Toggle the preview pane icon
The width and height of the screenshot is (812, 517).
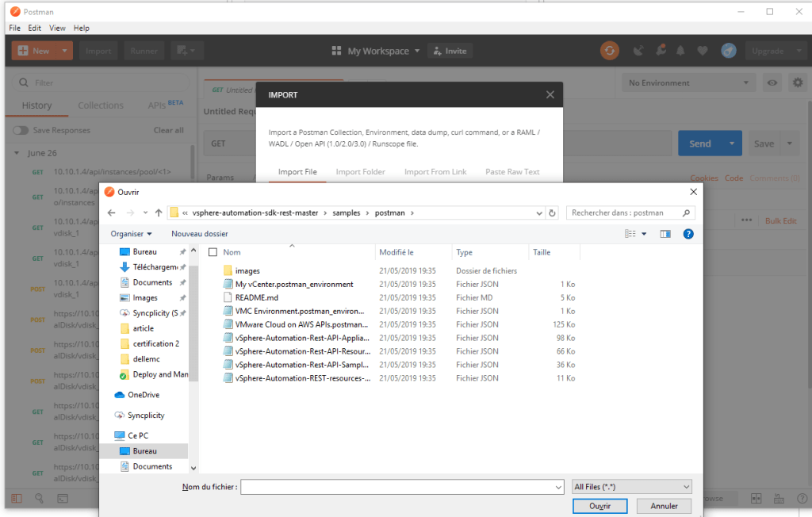click(x=665, y=234)
